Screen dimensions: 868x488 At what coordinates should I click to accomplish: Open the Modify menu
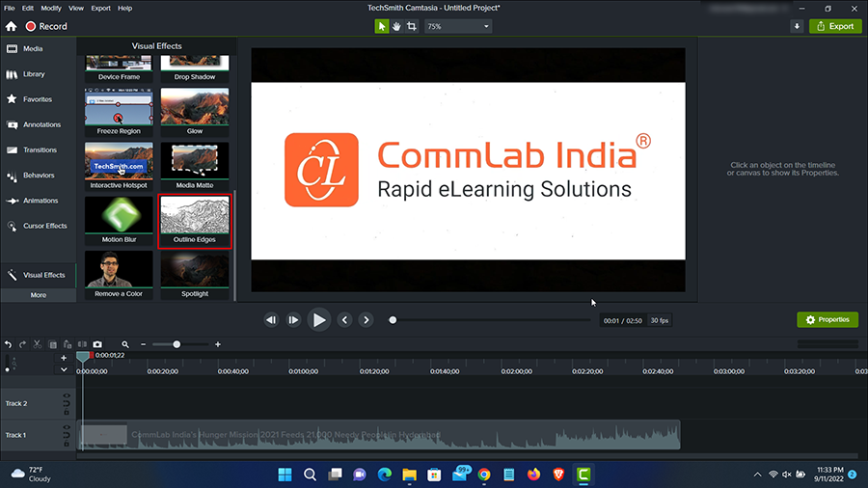(51, 8)
